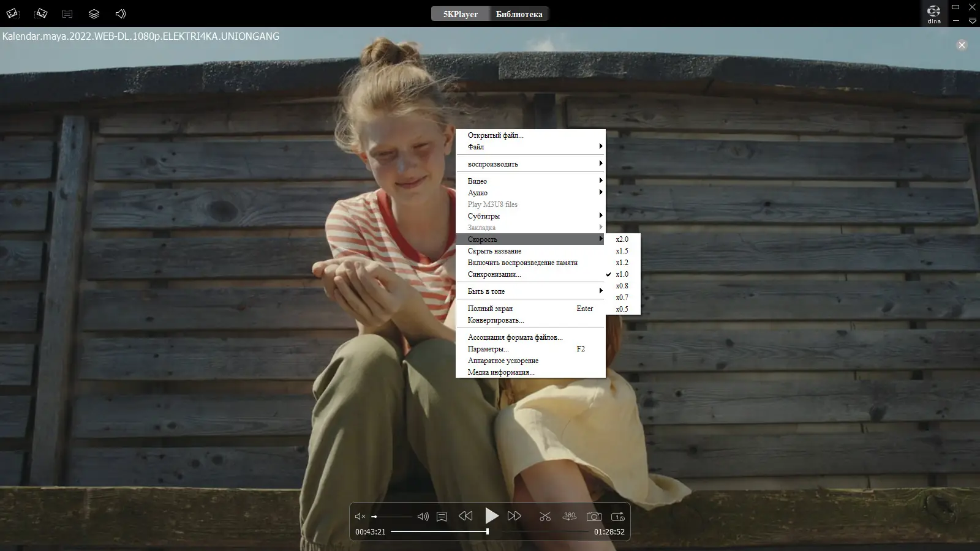Click the Play button
This screenshot has height=551, width=980.
click(491, 516)
